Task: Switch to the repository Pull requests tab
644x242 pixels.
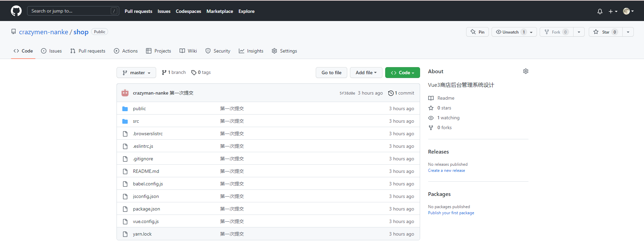Action: pyautogui.click(x=88, y=51)
